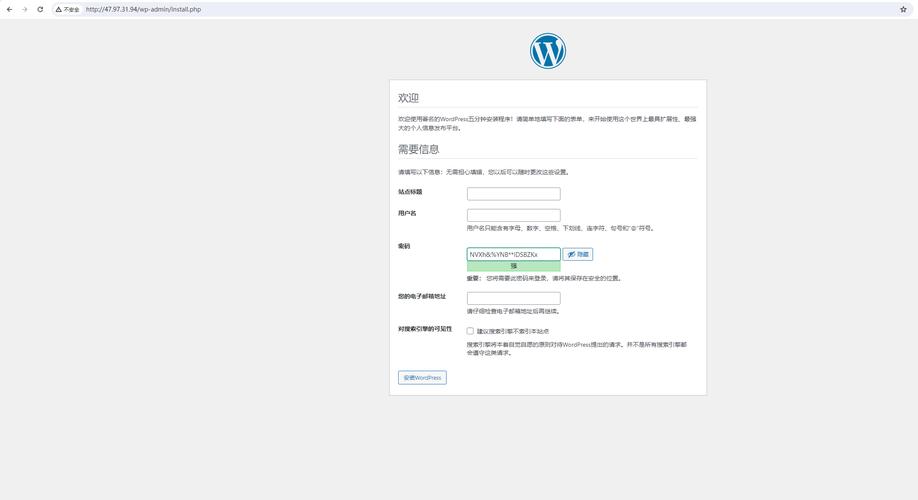
Task: Check discourage search engines checkbox
Action: pos(470,331)
